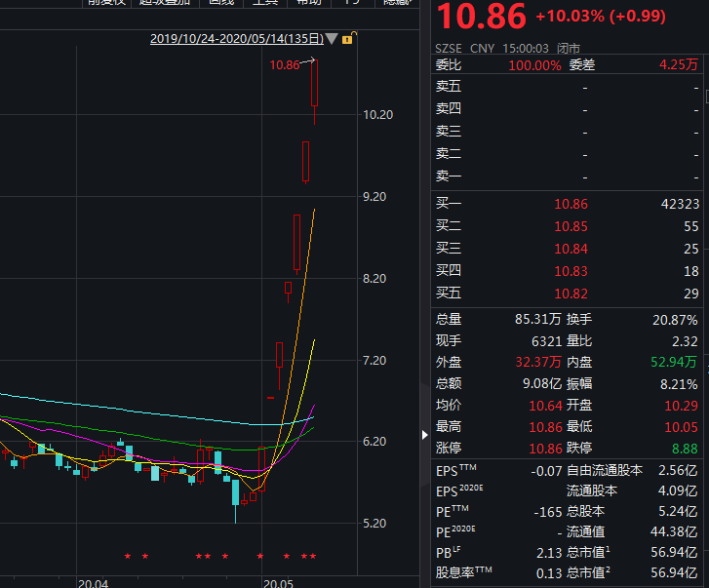Click the 2019/10/24-2020/05/14 date range link
This screenshot has width=709, height=588.
[x=236, y=39]
